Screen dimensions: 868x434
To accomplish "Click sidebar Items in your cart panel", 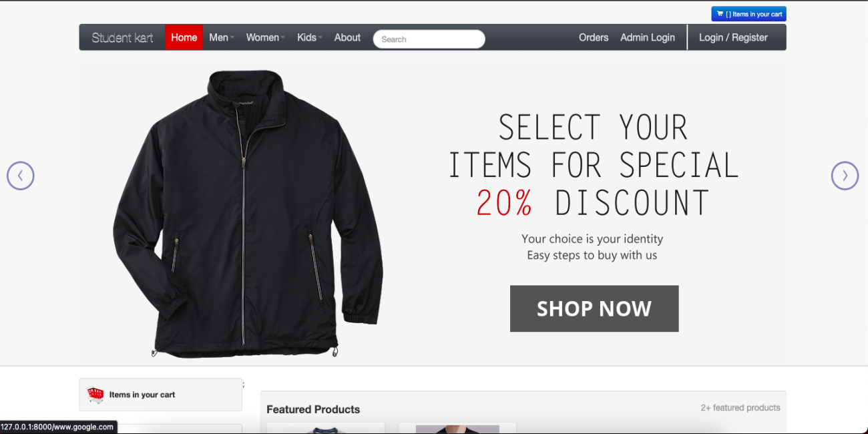I will 160,395.
